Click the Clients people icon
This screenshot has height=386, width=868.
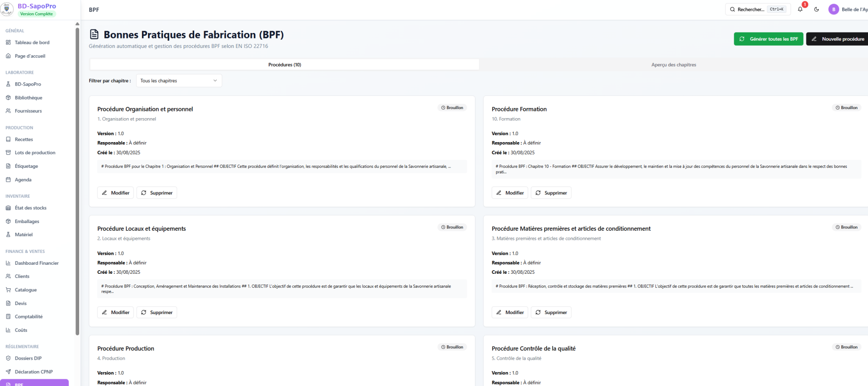(x=8, y=276)
